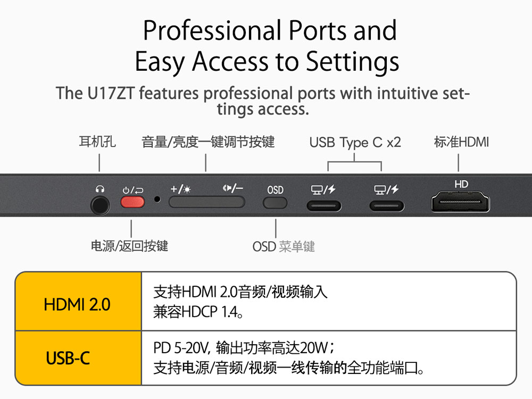
Task: Click the small pinhole beside red button
Action: pyautogui.click(x=157, y=199)
